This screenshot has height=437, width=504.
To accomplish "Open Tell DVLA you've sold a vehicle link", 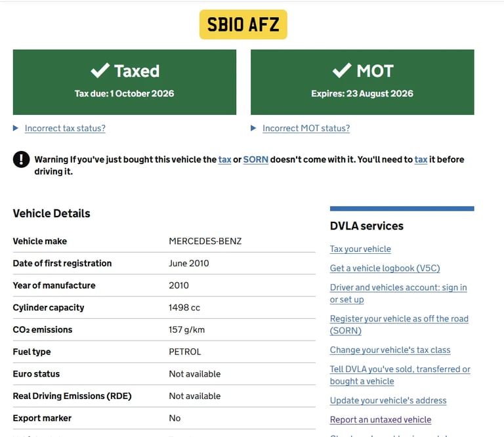I will [400, 375].
